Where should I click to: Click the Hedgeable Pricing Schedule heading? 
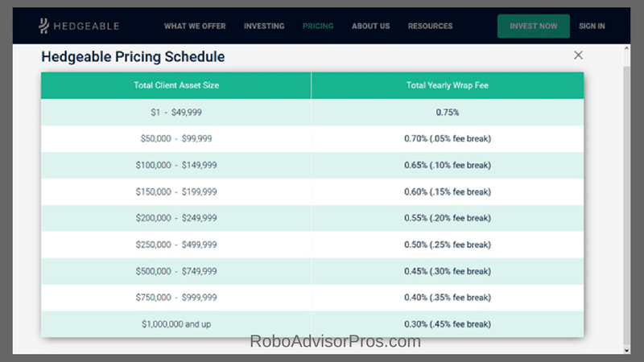[x=133, y=56]
